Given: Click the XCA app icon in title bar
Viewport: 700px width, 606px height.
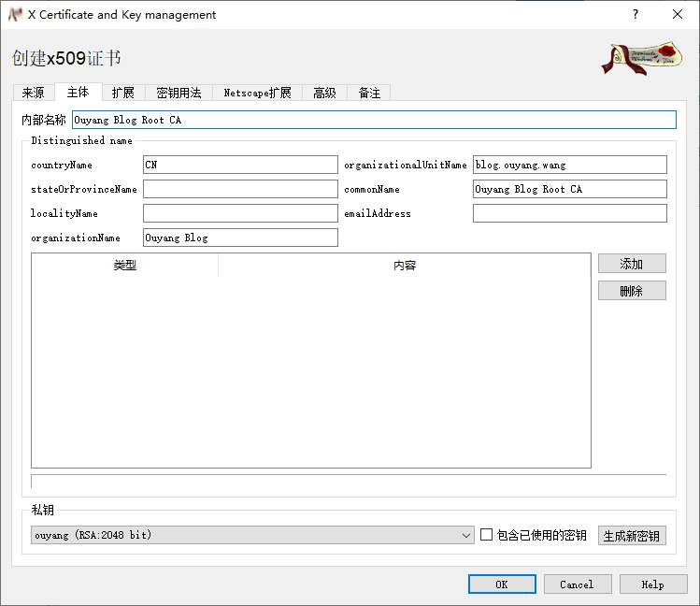Looking at the screenshot, I should (15, 15).
